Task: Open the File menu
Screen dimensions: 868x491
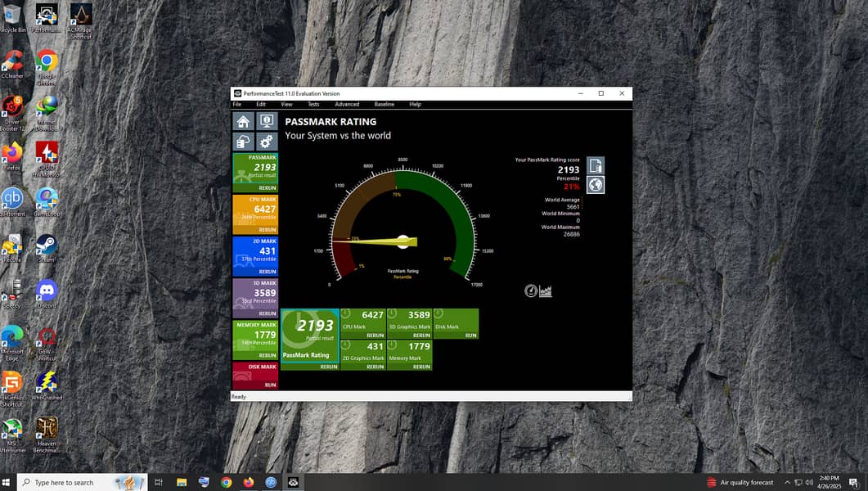Action: tap(237, 104)
